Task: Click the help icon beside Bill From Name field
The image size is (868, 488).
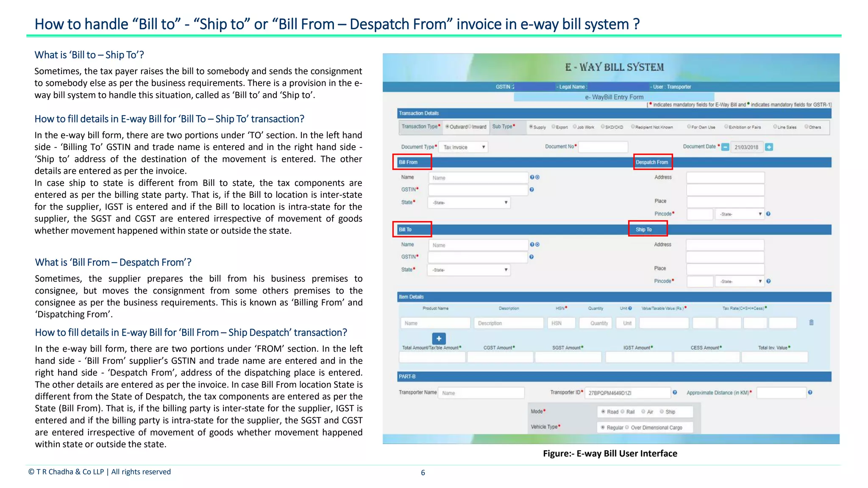Action: [532, 177]
